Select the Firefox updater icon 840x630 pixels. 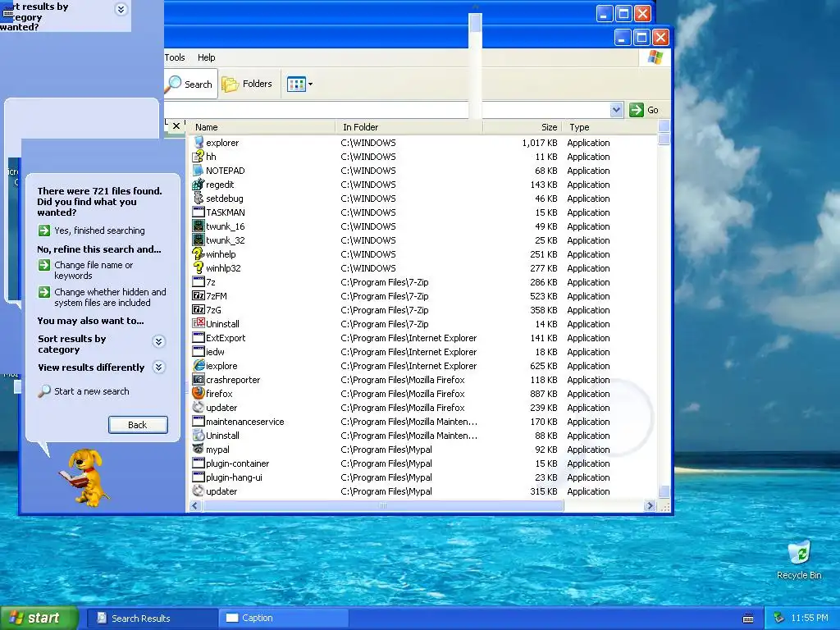tap(199, 407)
